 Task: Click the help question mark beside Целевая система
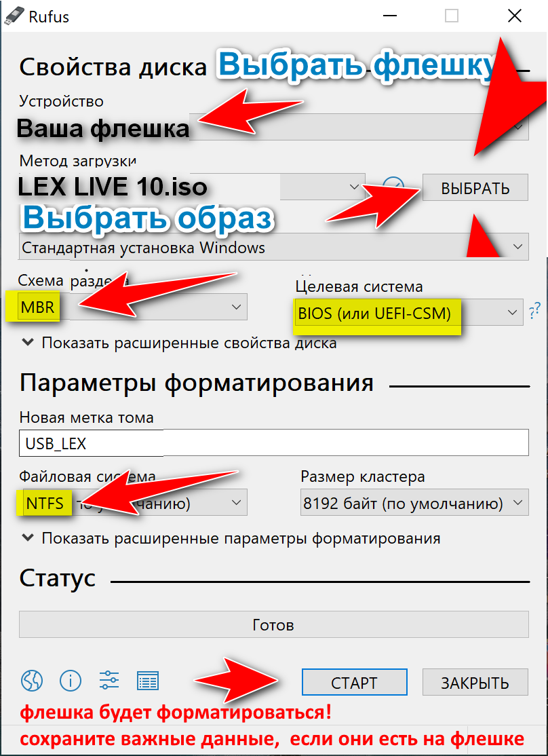534,312
